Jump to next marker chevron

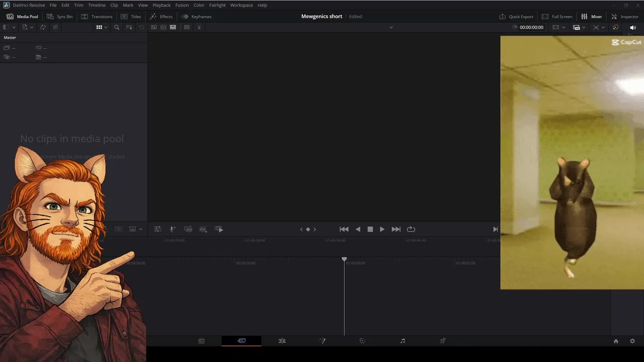(x=315, y=229)
